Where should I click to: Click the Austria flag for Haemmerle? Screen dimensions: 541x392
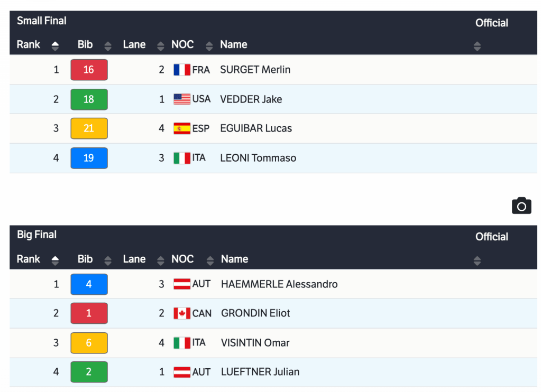pos(181,284)
